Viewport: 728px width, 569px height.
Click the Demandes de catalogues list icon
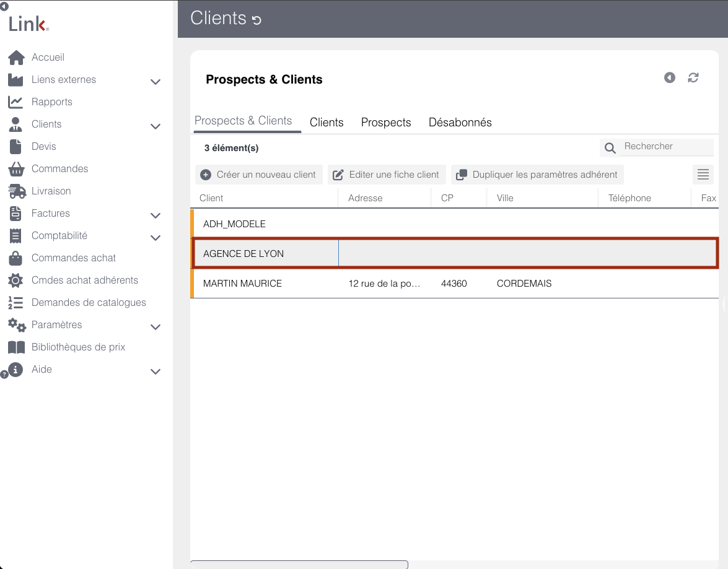[15, 303]
